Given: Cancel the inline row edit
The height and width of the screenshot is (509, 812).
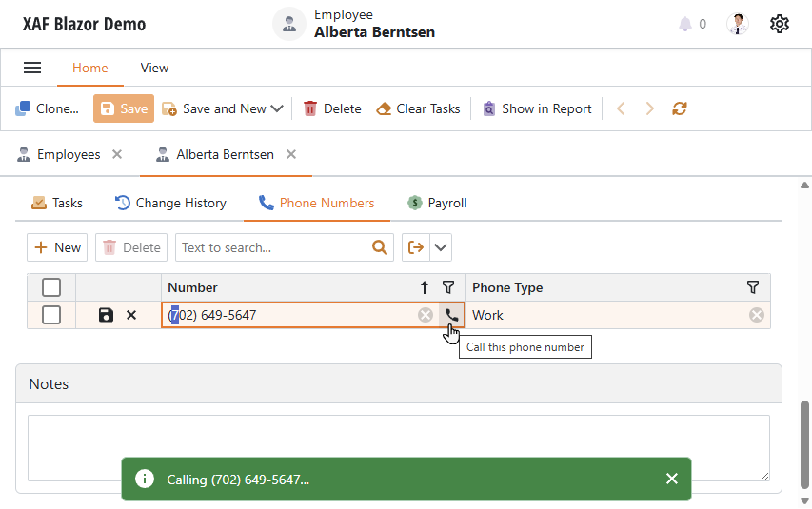Looking at the screenshot, I should coord(131,315).
